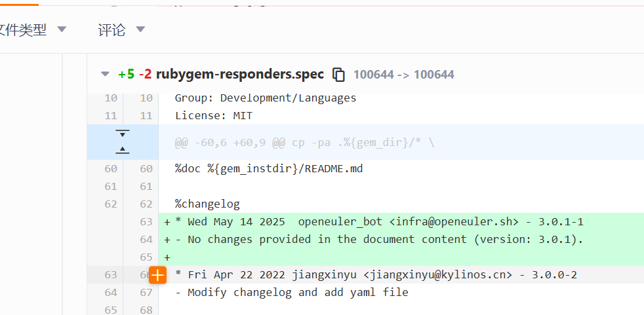The image size is (644, 315).
Task: Open the rubygem-responders.spec file name link
Action: coord(239,75)
